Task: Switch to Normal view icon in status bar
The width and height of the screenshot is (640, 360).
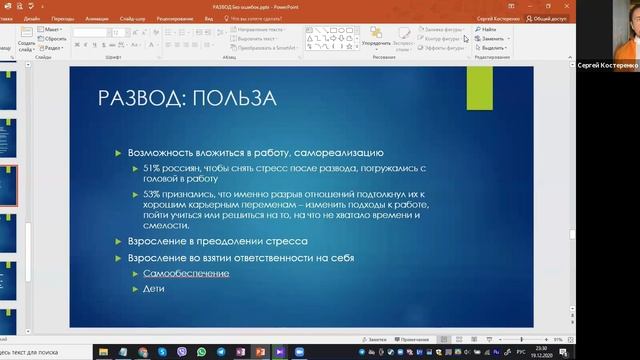Action: point(444,340)
